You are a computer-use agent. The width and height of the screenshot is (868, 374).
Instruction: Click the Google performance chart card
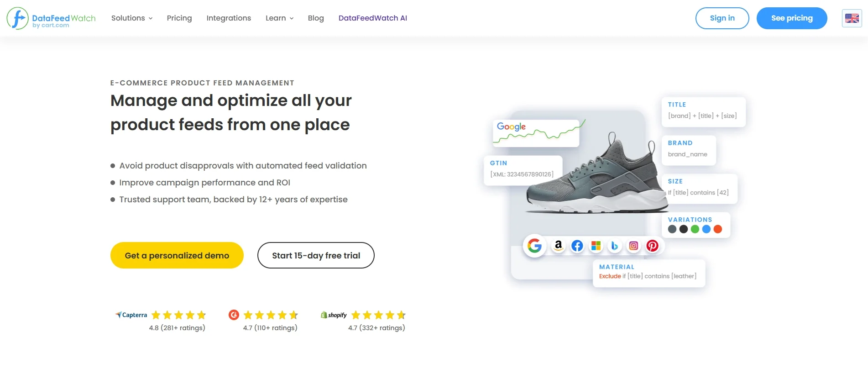click(x=536, y=133)
